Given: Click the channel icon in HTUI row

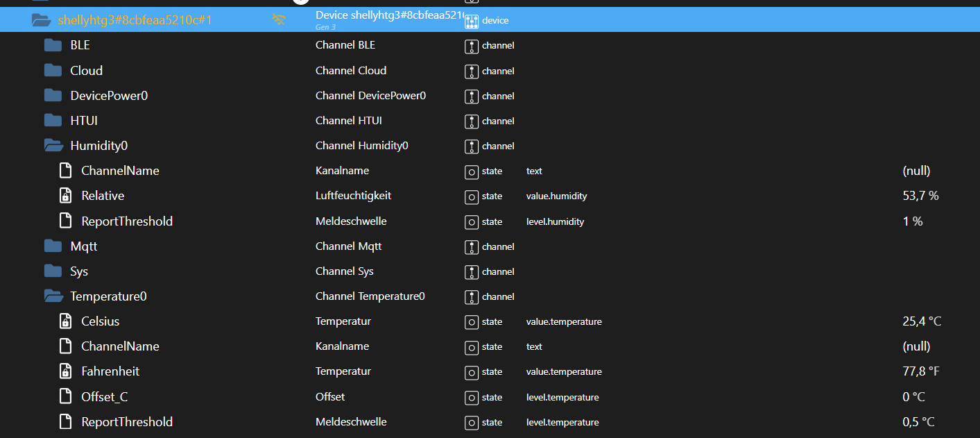Looking at the screenshot, I should 472,121.
